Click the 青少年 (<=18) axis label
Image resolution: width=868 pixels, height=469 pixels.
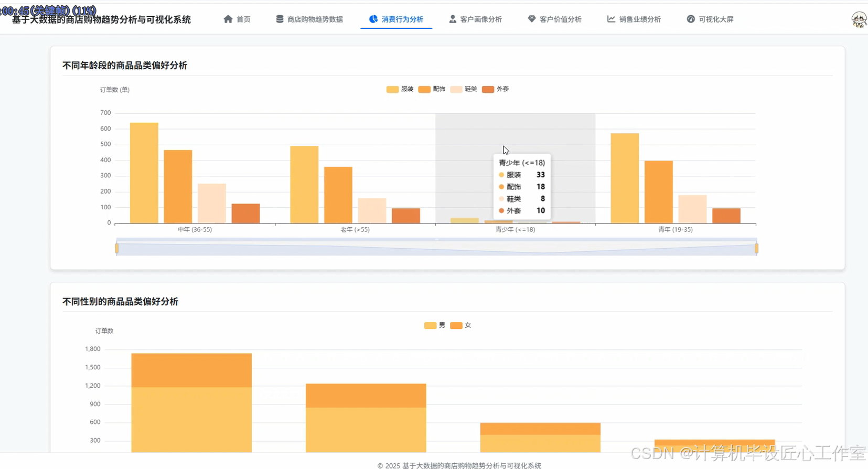coord(515,230)
